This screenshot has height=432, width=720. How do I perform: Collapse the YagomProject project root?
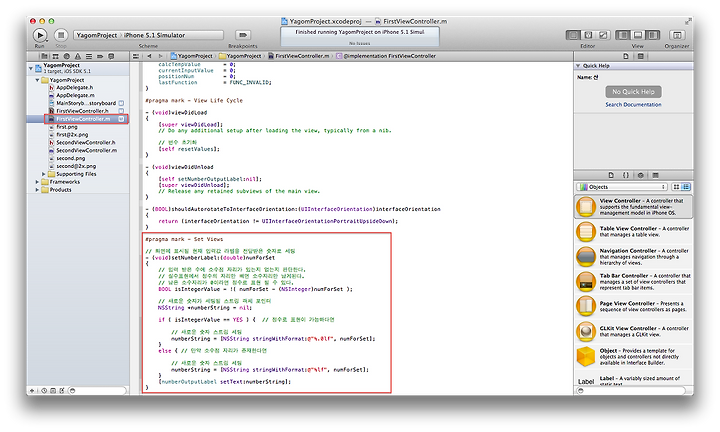pos(31,68)
